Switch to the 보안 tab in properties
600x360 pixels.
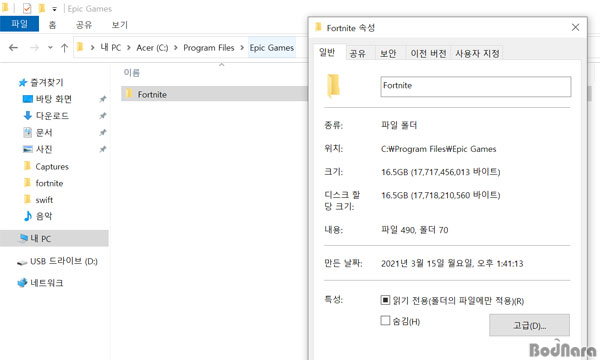pos(388,54)
